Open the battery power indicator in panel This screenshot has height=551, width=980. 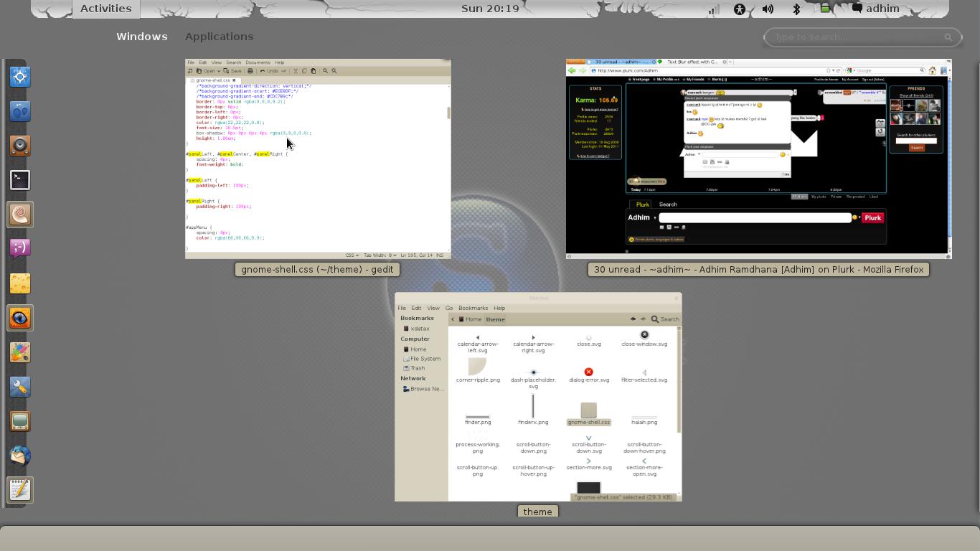pyautogui.click(x=825, y=9)
